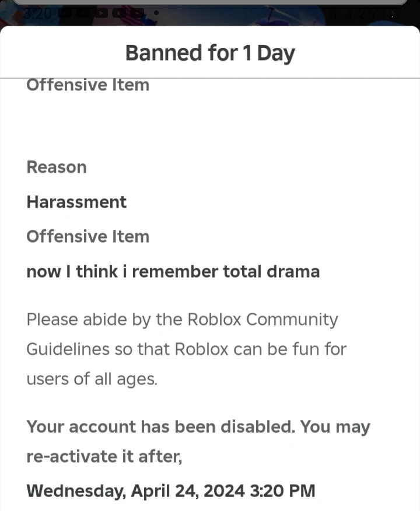Viewport: 420px width, 511px height.
Task: Tap the Wi-Fi signal icon
Action: 332,13
